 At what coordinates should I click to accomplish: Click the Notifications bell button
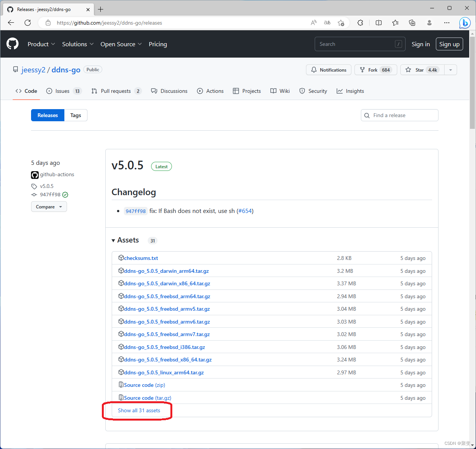(329, 70)
